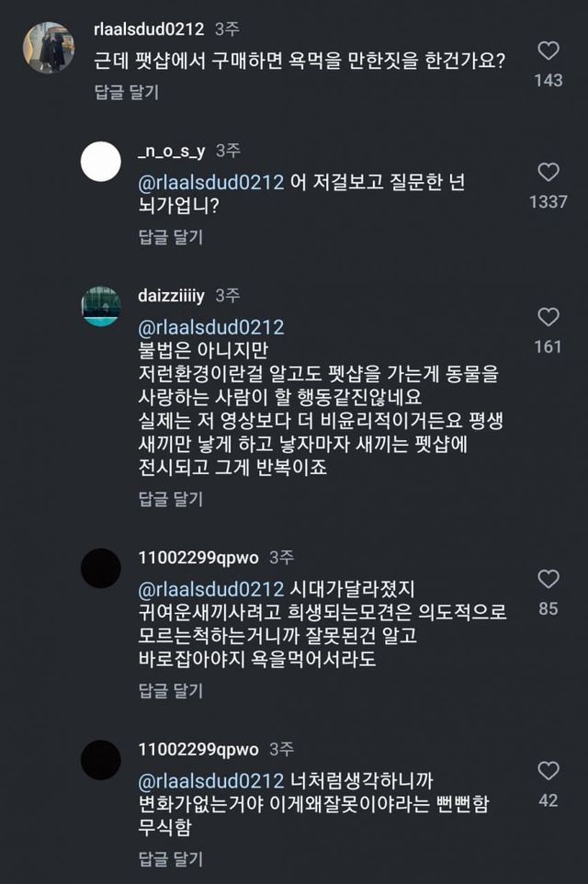
Task: Open the daizziiiy username link
Action: tap(170, 295)
